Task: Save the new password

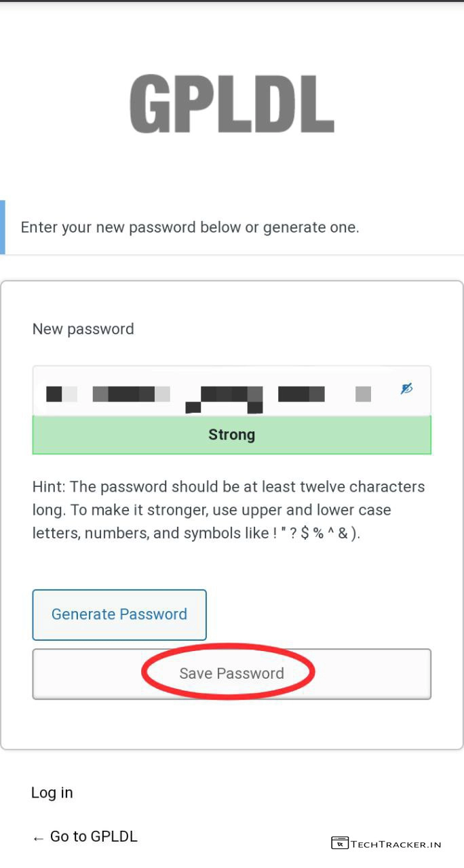Action: tap(231, 673)
